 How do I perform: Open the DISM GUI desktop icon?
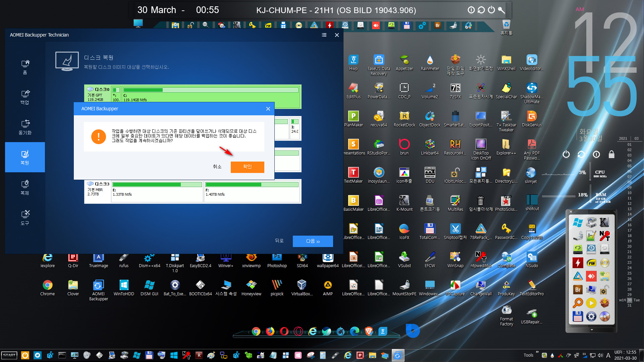click(x=149, y=288)
